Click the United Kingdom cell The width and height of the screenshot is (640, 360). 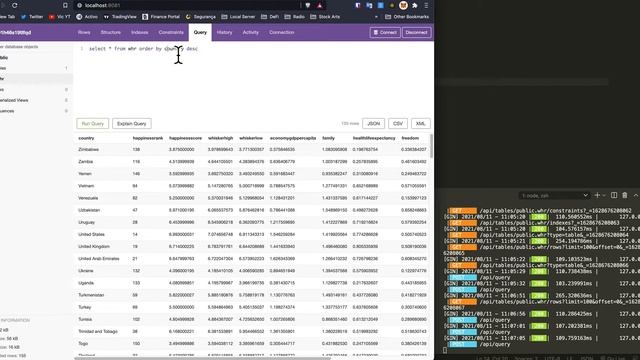[94, 247]
